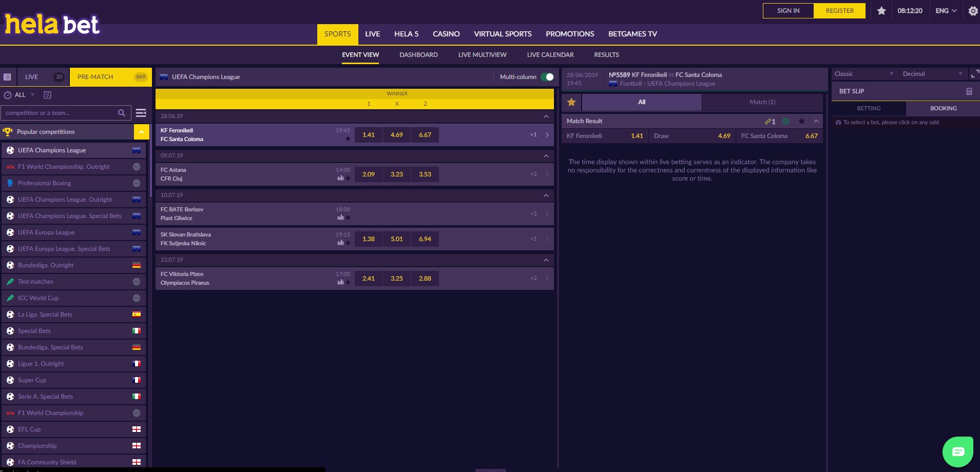
Task: Open the Decimal odds format dropdown
Action: pos(932,74)
